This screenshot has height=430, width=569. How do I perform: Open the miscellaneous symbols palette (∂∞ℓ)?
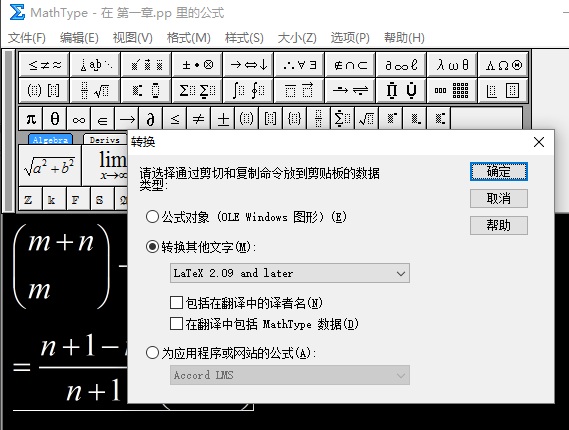pyautogui.click(x=401, y=65)
